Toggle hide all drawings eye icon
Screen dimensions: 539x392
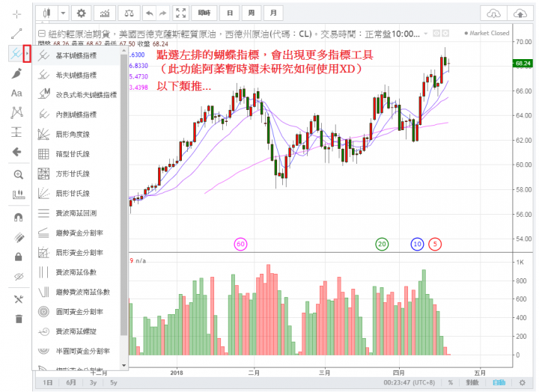pos(19,277)
